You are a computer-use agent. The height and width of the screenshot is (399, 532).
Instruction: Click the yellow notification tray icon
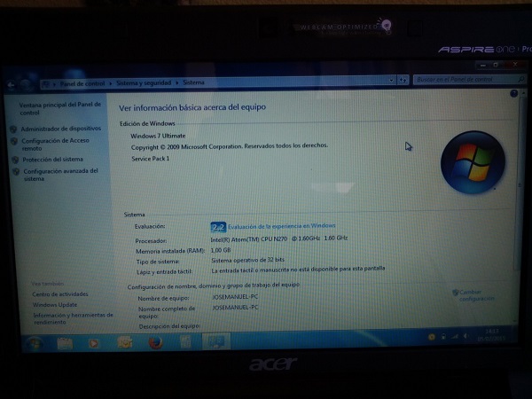point(432,337)
